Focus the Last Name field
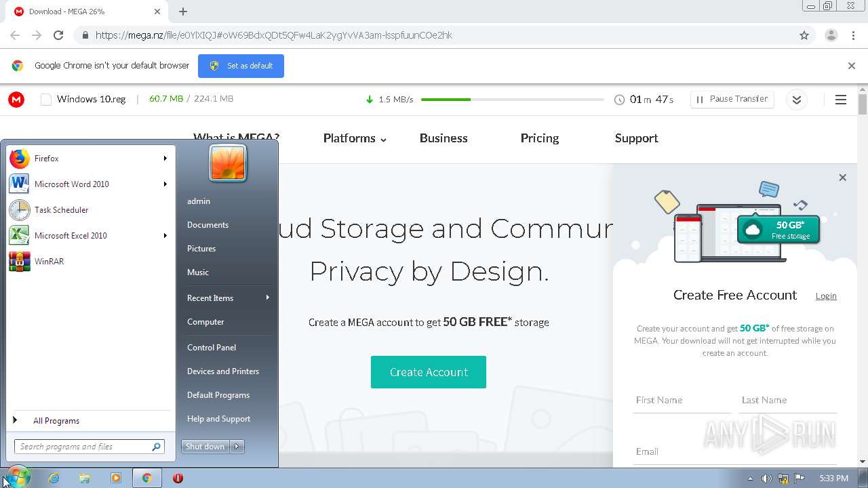Screen dimensions: 868x488 [x=788, y=401]
